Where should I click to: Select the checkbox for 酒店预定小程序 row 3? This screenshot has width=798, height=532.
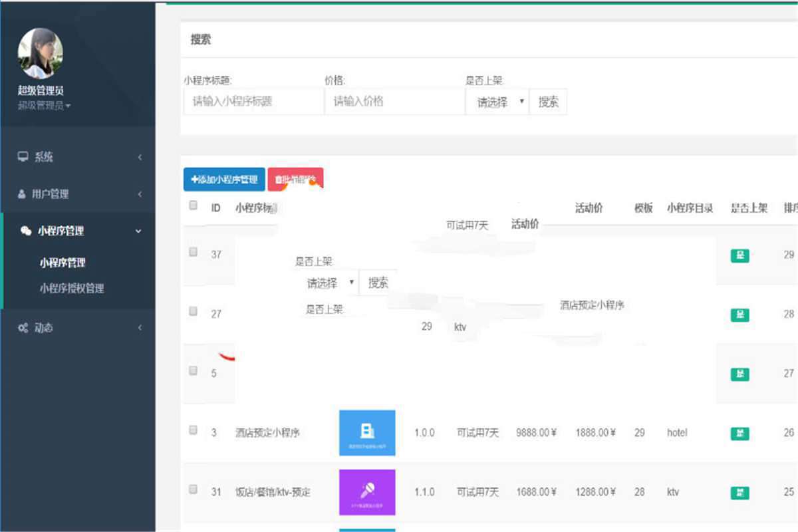pyautogui.click(x=194, y=430)
